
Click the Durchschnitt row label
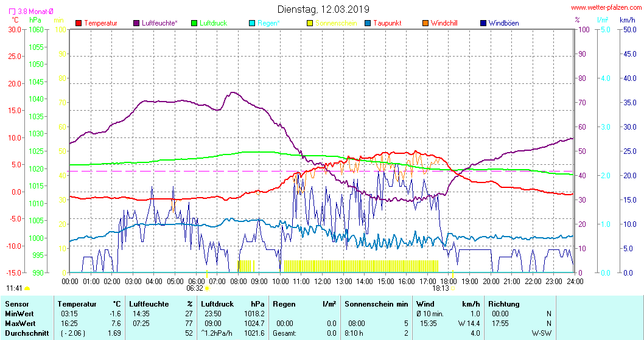[x=27, y=333]
